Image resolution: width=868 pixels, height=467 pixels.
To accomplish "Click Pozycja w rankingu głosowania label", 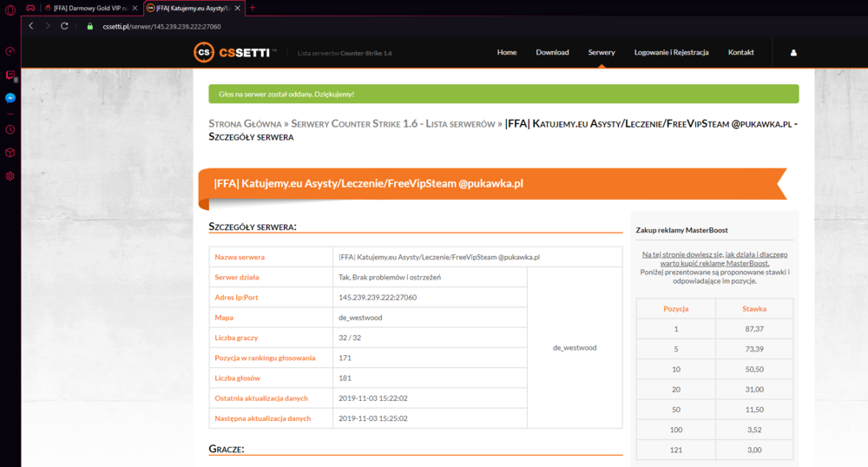I will click(x=265, y=358).
